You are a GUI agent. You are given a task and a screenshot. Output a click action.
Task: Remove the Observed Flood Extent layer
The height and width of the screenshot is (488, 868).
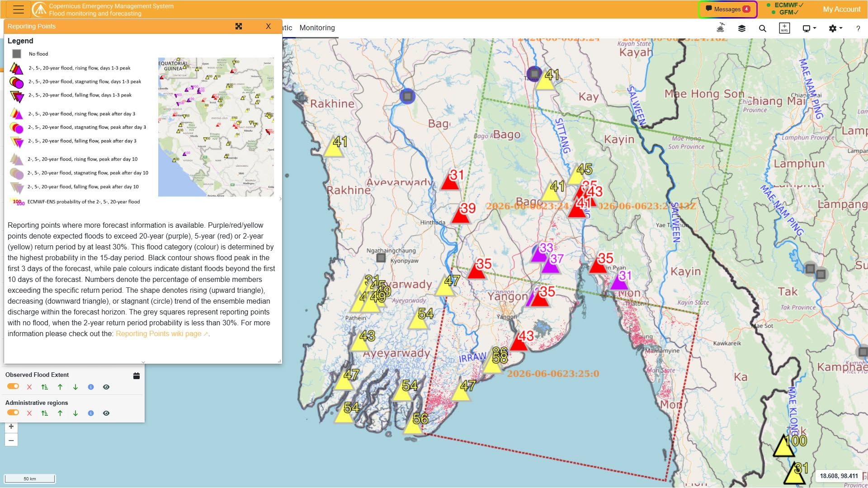(29, 387)
